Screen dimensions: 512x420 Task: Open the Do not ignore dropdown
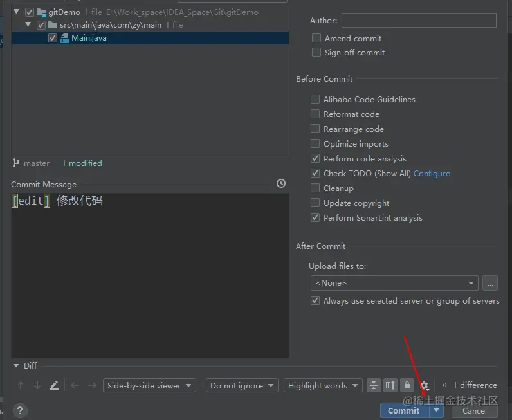(x=242, y=385)
